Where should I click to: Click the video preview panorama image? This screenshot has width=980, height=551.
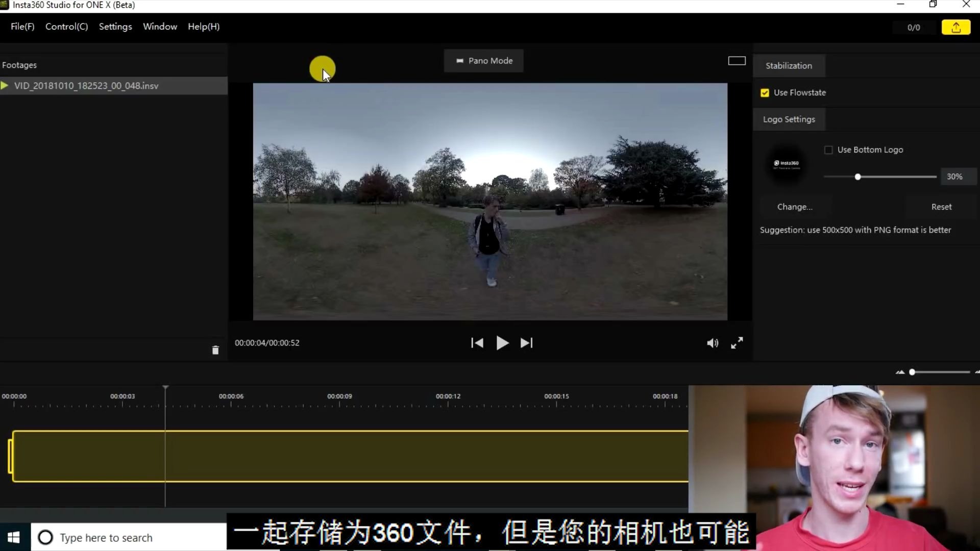click(x=490, y=202)
